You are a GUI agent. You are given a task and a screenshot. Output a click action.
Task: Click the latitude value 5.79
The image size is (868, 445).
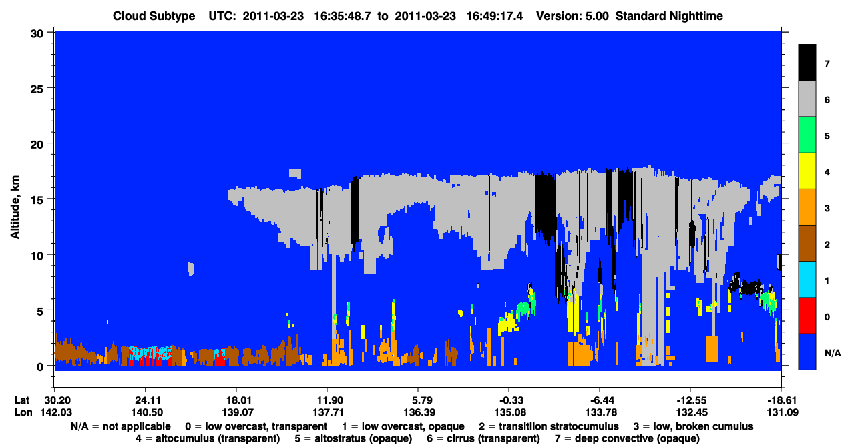pos(417,400)
